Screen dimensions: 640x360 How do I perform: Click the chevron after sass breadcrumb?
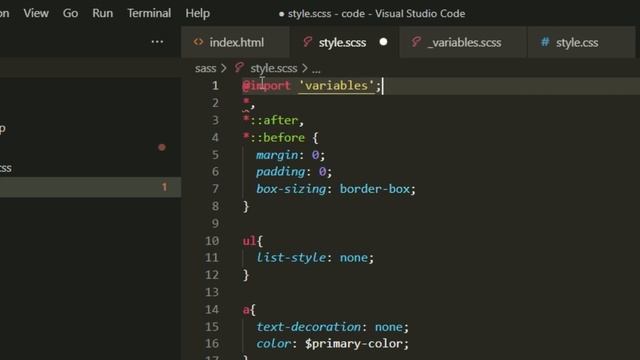tap(223, 68)
